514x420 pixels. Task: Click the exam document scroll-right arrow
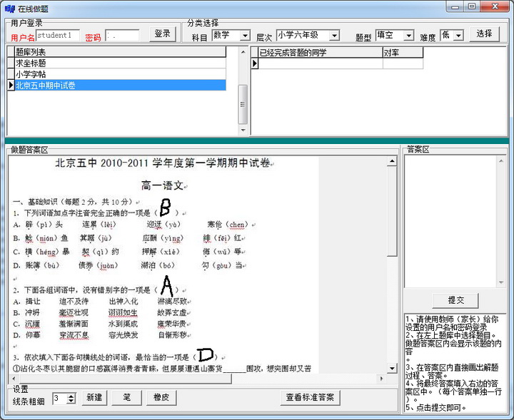(x=381, y=379)
